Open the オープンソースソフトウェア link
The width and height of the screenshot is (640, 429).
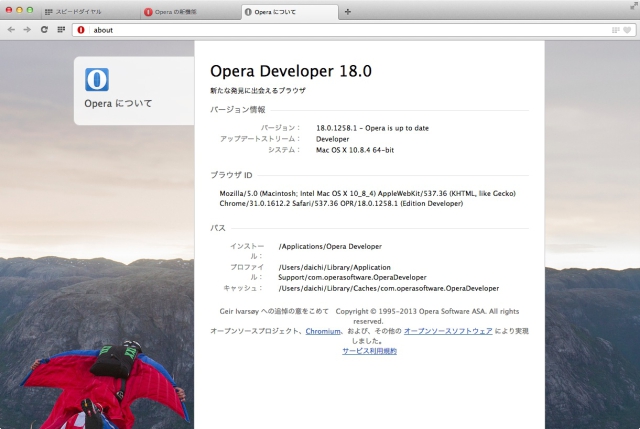448,331
